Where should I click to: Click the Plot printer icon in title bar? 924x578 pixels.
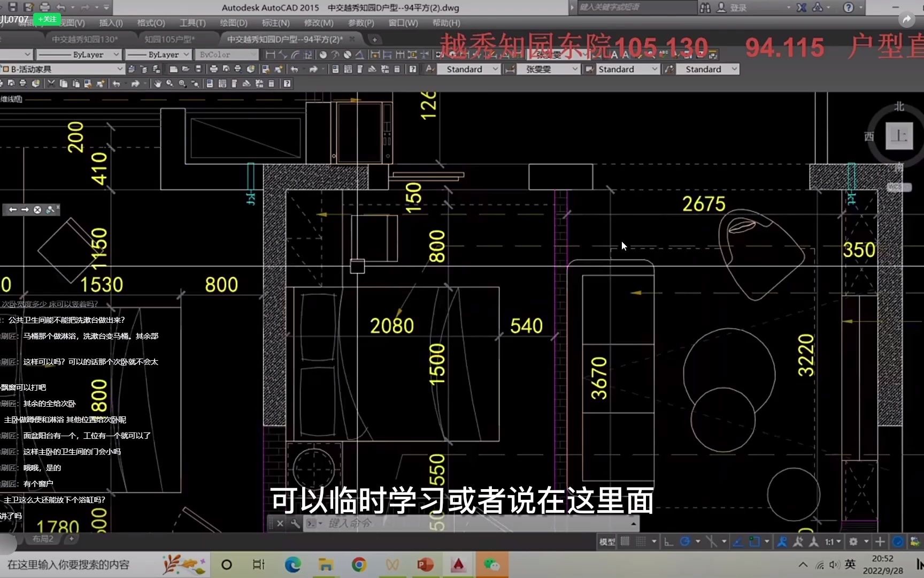(x=45, y=7)
